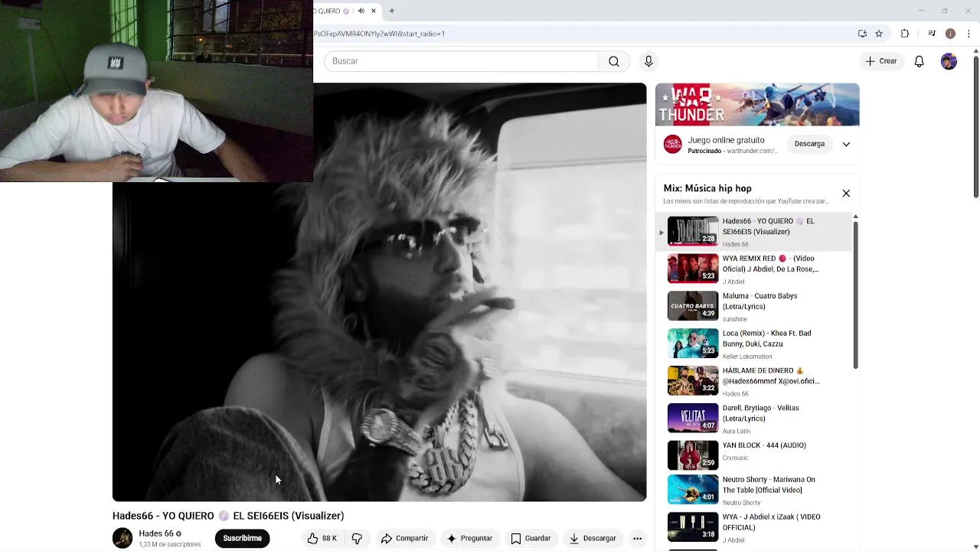The width and height of the screenshot is (980, 551).
Task: Click the Crear button
Action: [881, 61]
